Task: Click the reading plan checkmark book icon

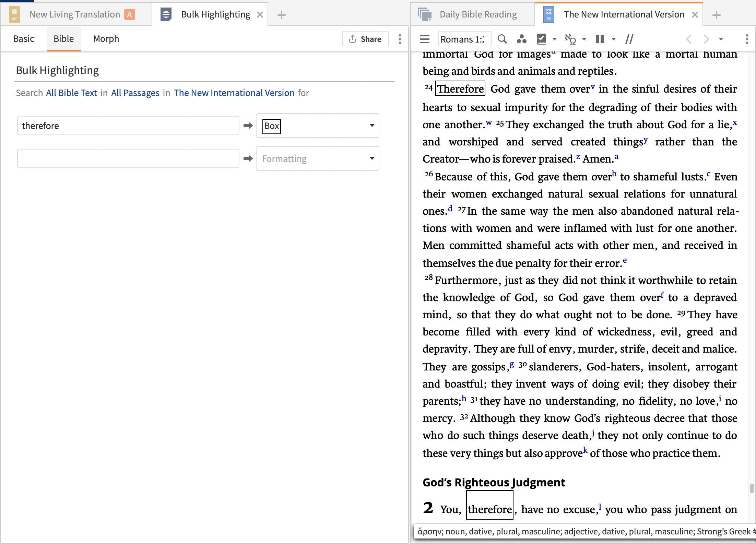Action: coord(541,39)
